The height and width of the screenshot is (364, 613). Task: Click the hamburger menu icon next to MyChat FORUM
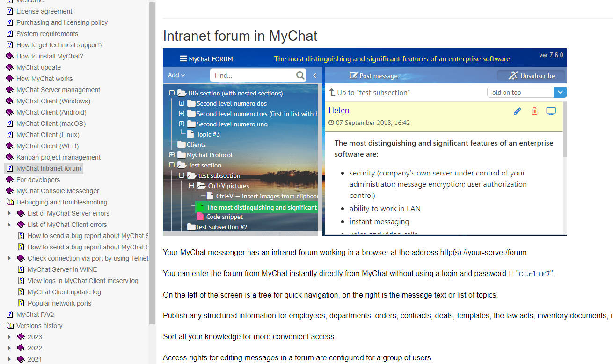[183, 59]
